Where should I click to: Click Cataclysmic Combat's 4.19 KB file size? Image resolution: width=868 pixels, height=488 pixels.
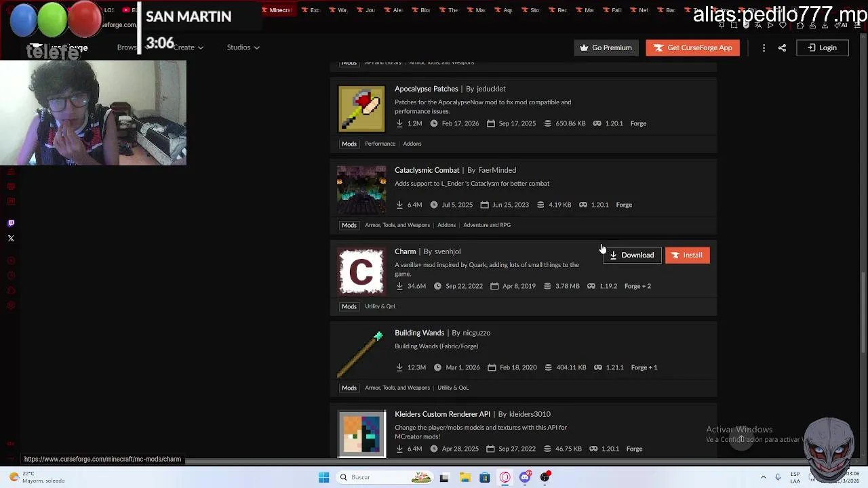click(x=559, y=205)
